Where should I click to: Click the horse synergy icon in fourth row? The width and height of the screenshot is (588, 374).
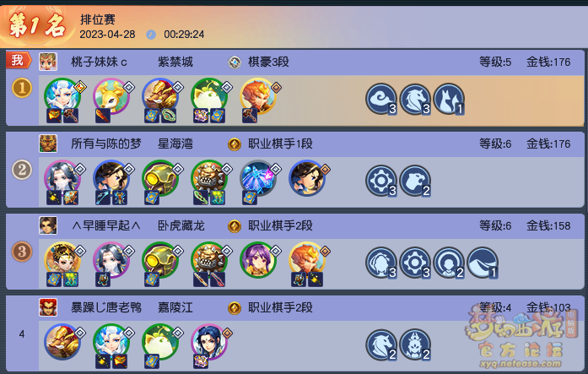pyautogui.click(x=381, y=344)
